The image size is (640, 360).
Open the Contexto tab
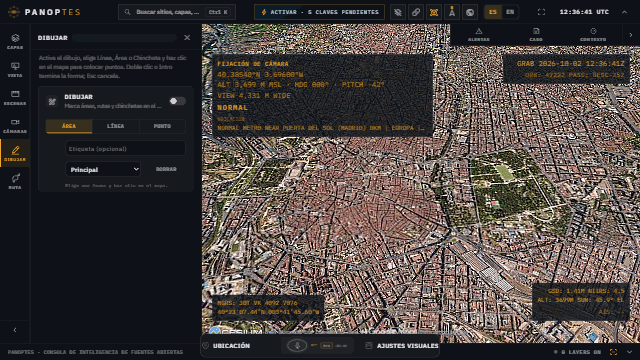click(593, 35)
